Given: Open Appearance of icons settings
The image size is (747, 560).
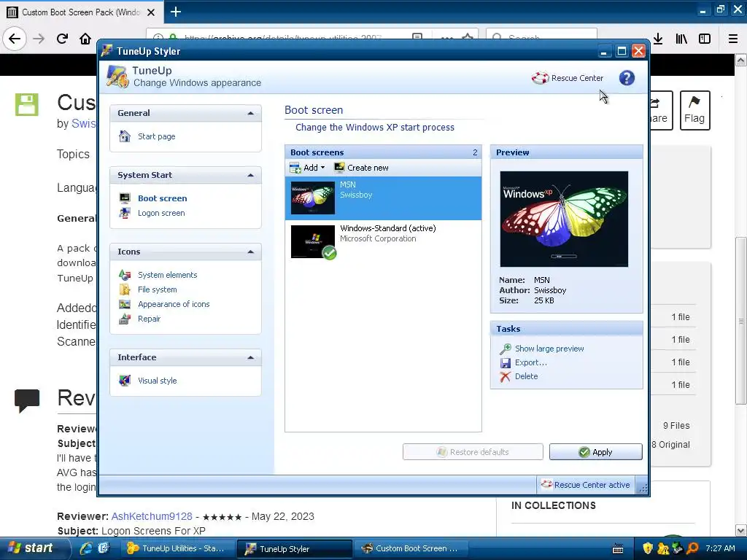Looking at the screenshot, I should (174, 304).
